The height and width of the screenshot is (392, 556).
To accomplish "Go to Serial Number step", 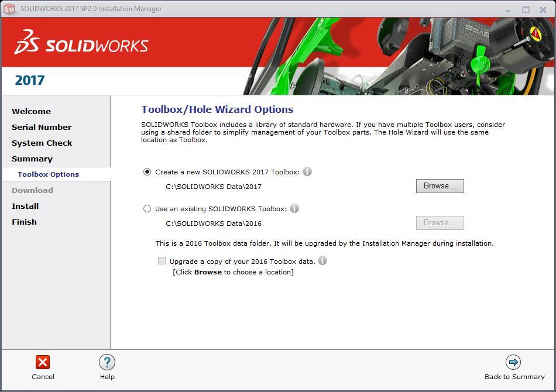I will tap(42, 127).
